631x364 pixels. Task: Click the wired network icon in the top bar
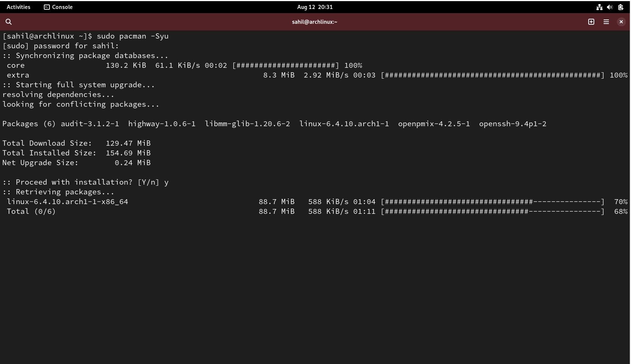[599, 7]
